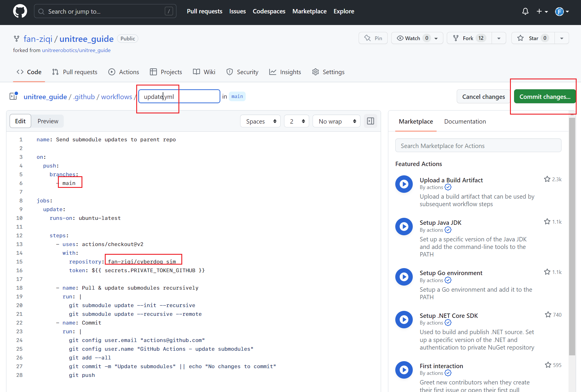
Task: Click code line 16 token text
Action: pos(137,270)
